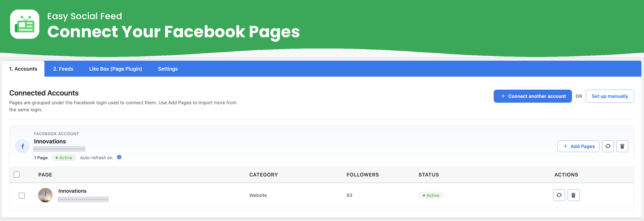This screenshot has width=644, height=221.
Task: Click the FOLLOWERS column header
Action: 363,175
